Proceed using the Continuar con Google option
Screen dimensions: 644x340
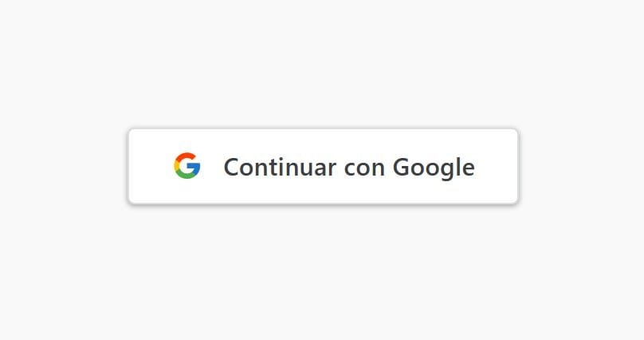pyautogui.click(x=324, y=166)
